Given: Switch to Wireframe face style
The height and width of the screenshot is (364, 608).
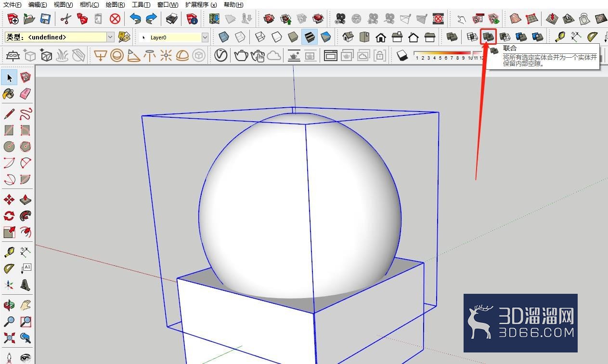Looking at the screenshot, I should pyautogui.click(x=260, y=37).
